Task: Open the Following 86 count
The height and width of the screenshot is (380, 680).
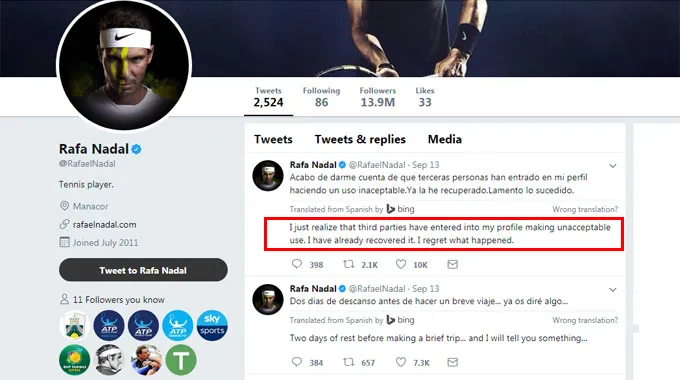Action: point(321,97)
